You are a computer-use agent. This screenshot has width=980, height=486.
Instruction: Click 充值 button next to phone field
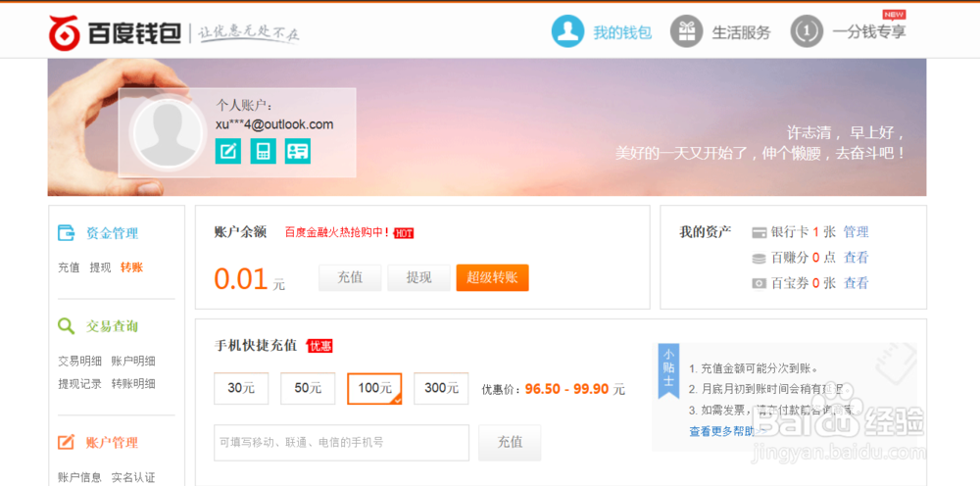click(x=510, y=442)
